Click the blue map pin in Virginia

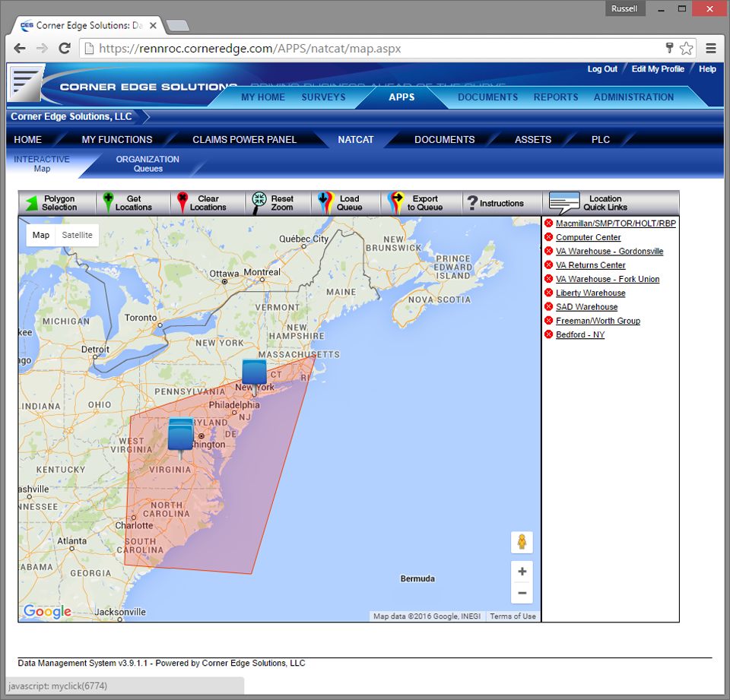click(x=181, y=438)
